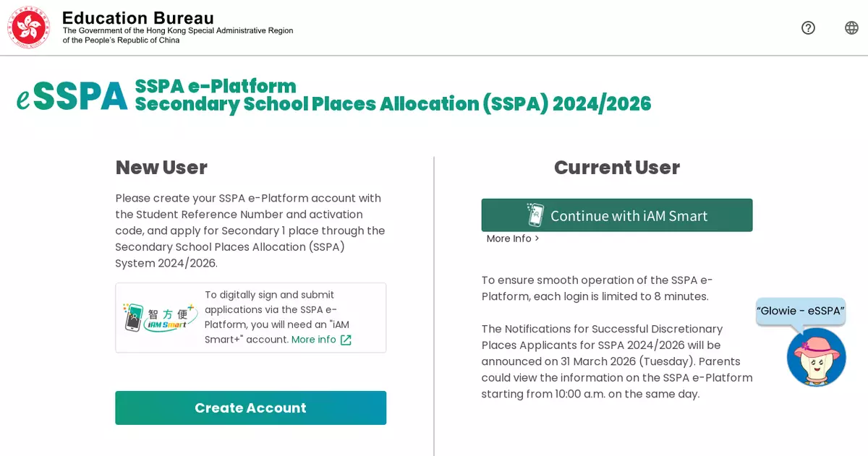Click the 31 March 2026 announcement paragraph
The width and height of the screenshot is (868, 456).
click(x=616, y=361)
